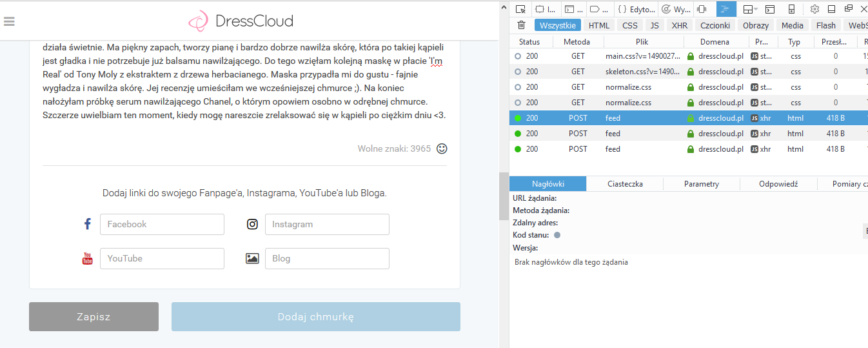Sort requests by Typ column
The height and width of the screenshot is (348, 868).
coord(794,41)
